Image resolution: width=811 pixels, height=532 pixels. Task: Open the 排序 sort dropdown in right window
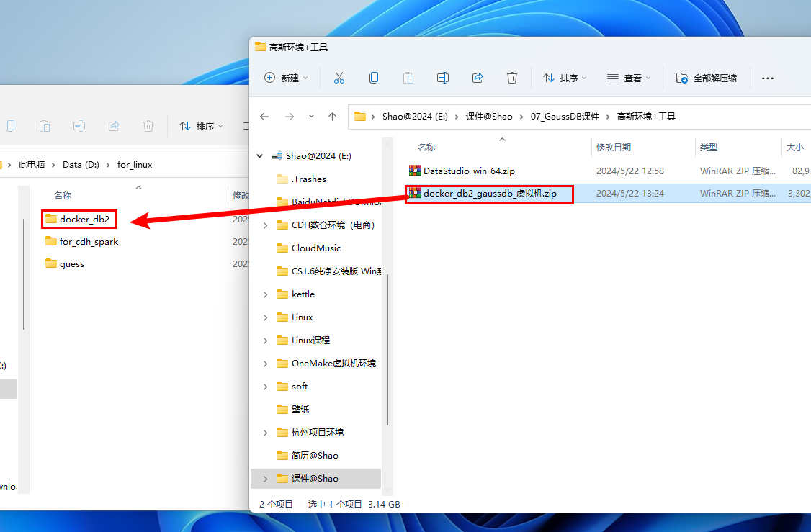pyautogui.click(x=565, y=78)
